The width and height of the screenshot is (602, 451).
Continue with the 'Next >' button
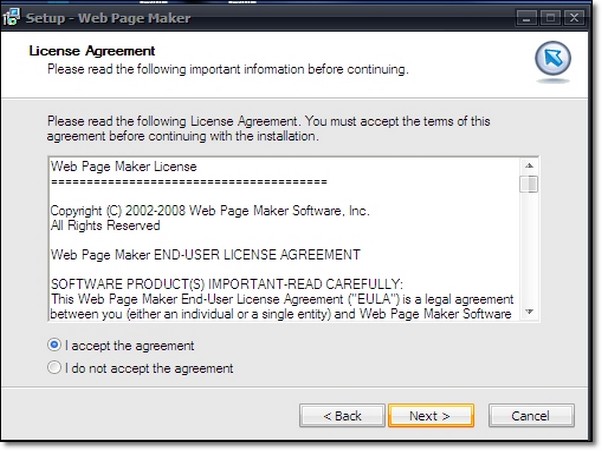click(x=431, y=415)
